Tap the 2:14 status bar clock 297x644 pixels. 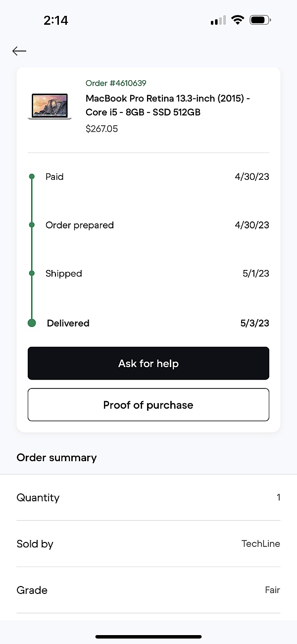pyautogui.click(x=55, y=20)
